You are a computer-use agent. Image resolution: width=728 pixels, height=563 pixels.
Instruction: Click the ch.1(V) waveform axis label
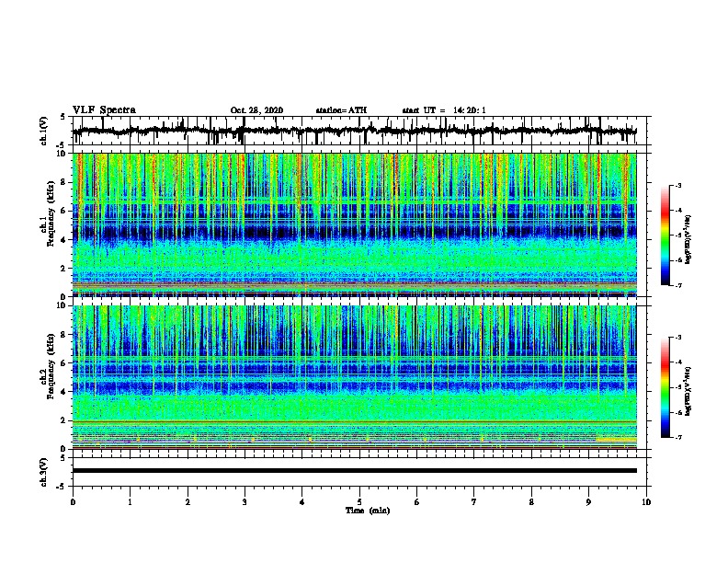coord(44,131)
